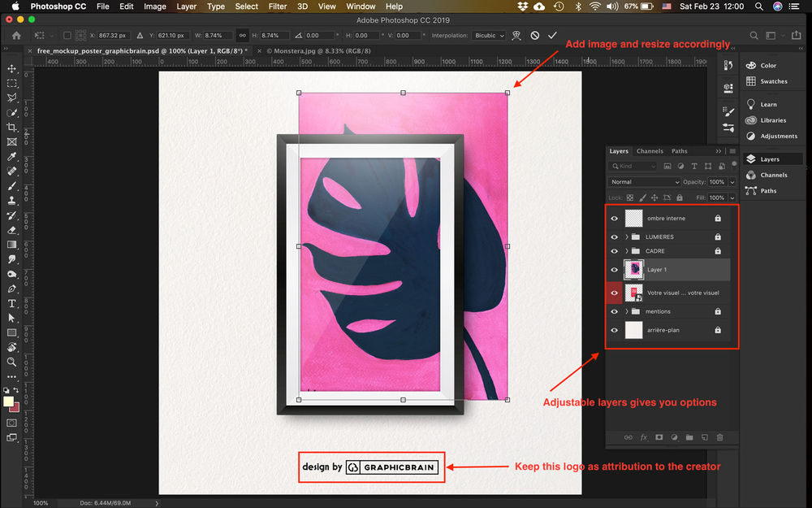The width and height of the screenshot is (812, 508).
Task: Expand the CADRE layer group
Action: (x=627, y=251)
